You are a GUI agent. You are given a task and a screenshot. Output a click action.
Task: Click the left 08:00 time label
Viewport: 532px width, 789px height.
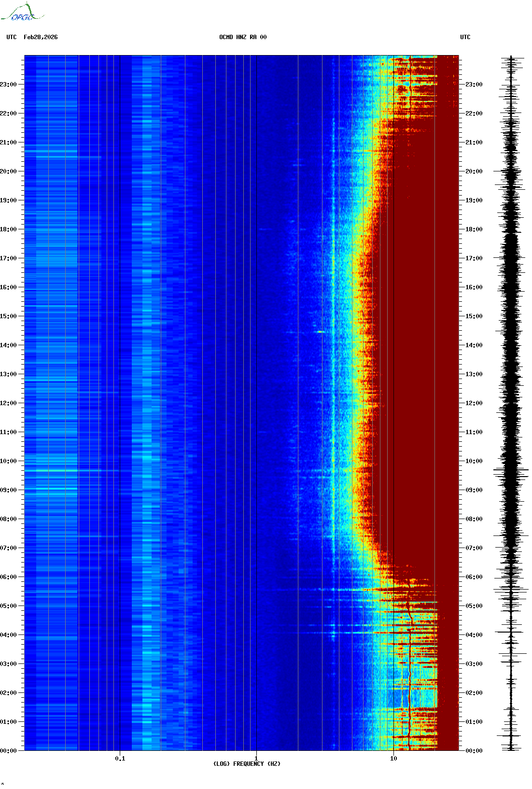pos(8,519)
